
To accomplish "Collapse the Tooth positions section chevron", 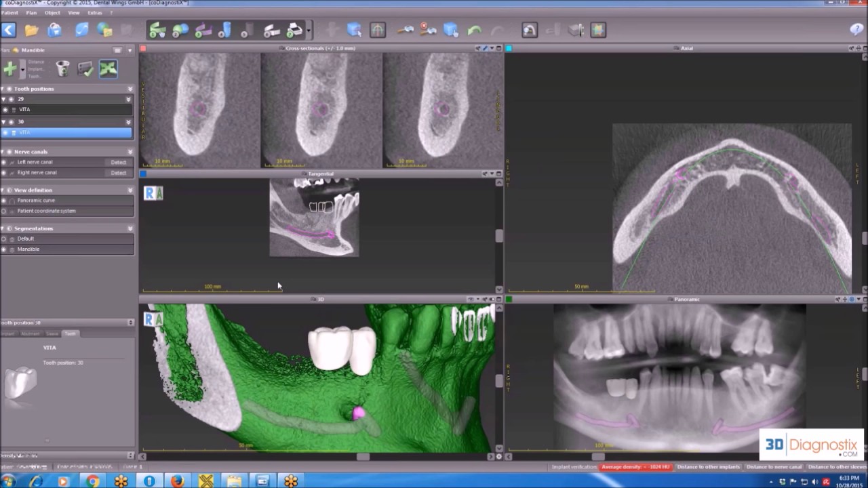I will (x=130, y=89).
